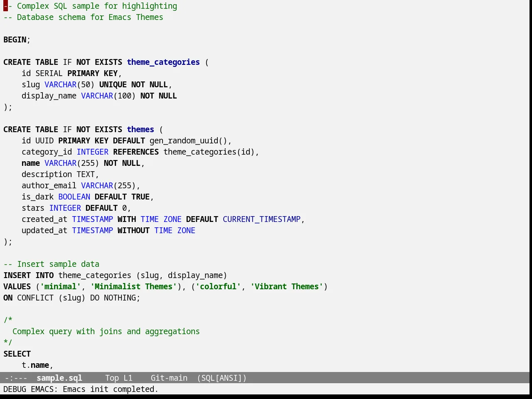Click the echo area message 'Emacs init completed.'

[111, 389]
